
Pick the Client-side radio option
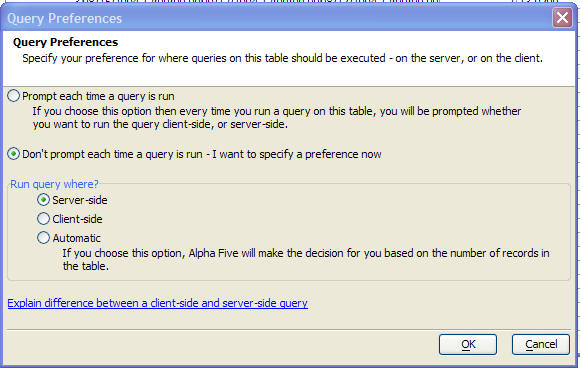pos(43,219)
